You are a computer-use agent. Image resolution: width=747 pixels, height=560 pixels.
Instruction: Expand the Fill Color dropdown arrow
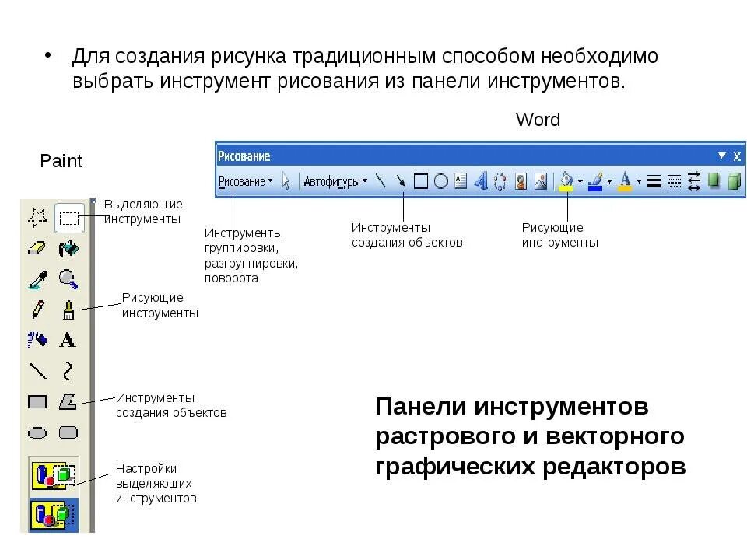click(x=580, y=181)
